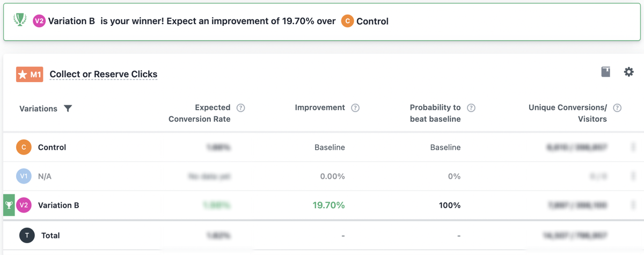
Task: Click the orange M1 star metric badge
Action: click(30, 75)
